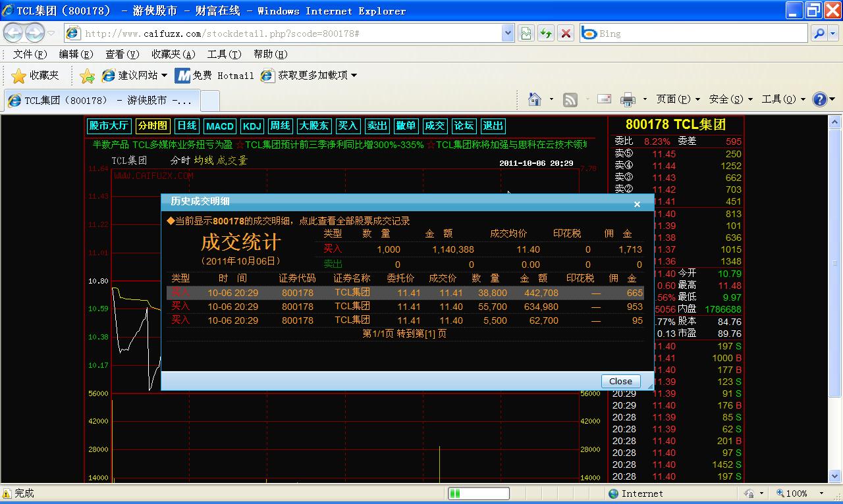Screen dimensions: 843x504
Task: Stop loading with the red X icon
Action: point(565,34)
